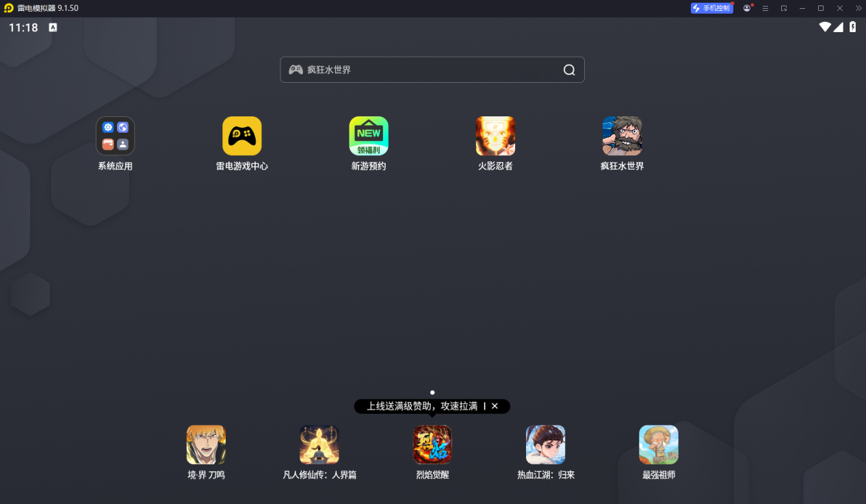Image resolution: width=866 pixels, height=504 pixels.
Task: Open the 雷电游戏中心 app
Action: tap(242, 136)
